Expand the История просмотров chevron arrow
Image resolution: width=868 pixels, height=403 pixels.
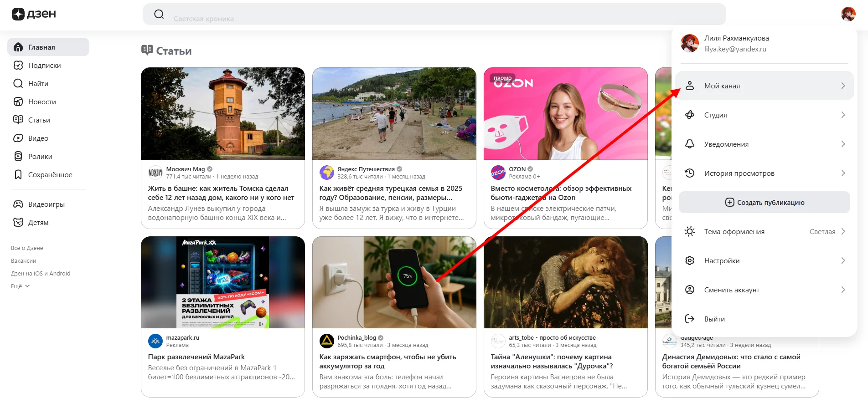843,173
